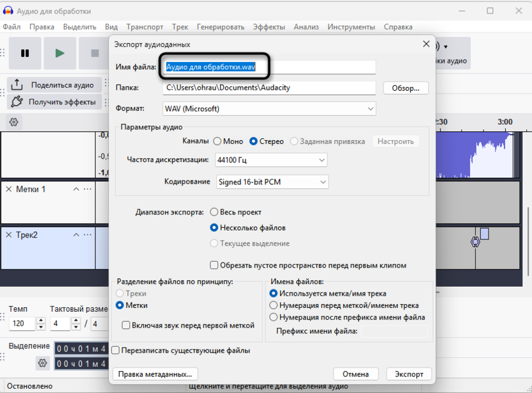Collapse the Метки 1 track
This screenshot has height=393, width=532.
76,189
